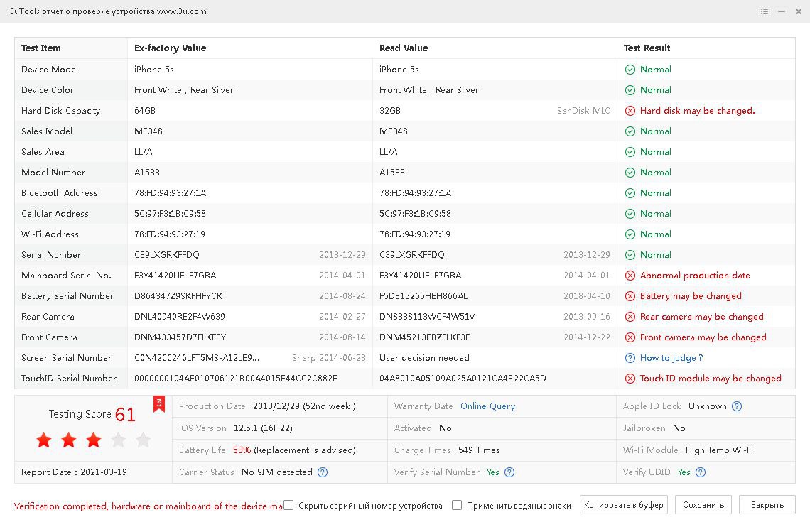The height and width of the screenshot is (532, 810).
Task: Click the red X icon for Hard Disk Capacity
Action: (x=630, y=111)
